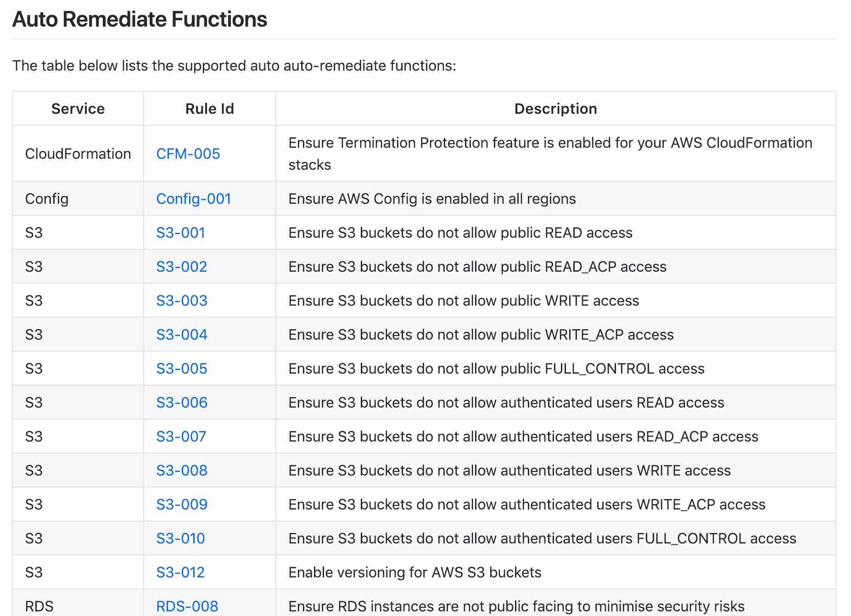Click 'Enable versioning for AWS S3 buckets'
Viewport: 851px width, 616px height.
[x=415, y=572]
